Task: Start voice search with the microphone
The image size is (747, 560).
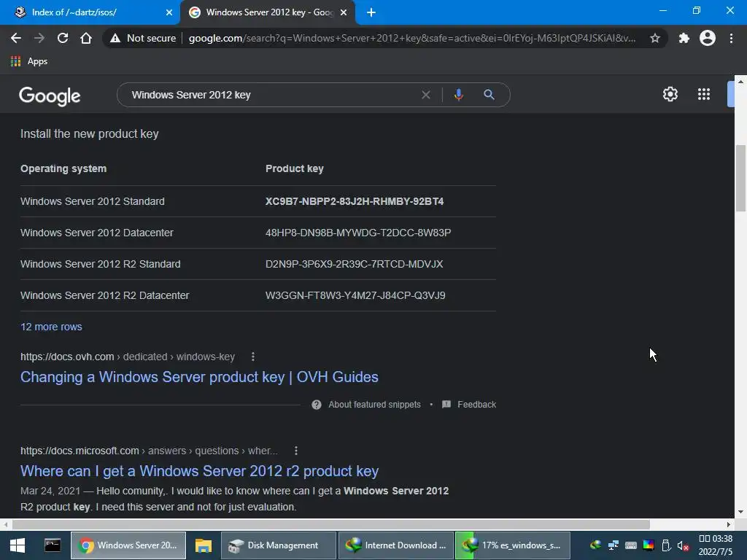Action: pyautogui.click(x=459, y=95)
